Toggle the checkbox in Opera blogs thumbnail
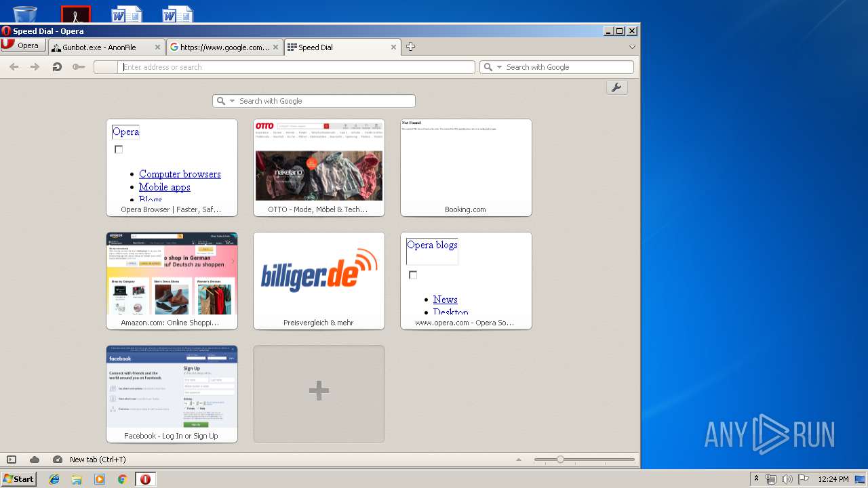The width and height of the screenshot is (868, 488). [413, 274]
